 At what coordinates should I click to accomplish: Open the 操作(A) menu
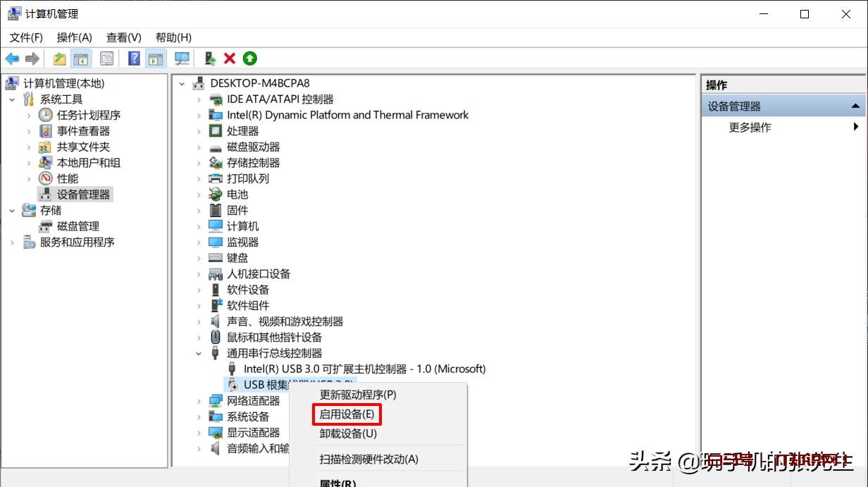[x=75, y=37]
